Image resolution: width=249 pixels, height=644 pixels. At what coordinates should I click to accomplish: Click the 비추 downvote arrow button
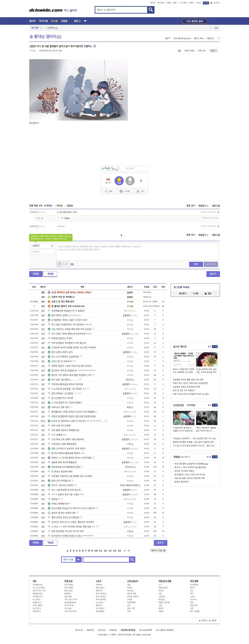pyautogui.click(x=130, y=181)
